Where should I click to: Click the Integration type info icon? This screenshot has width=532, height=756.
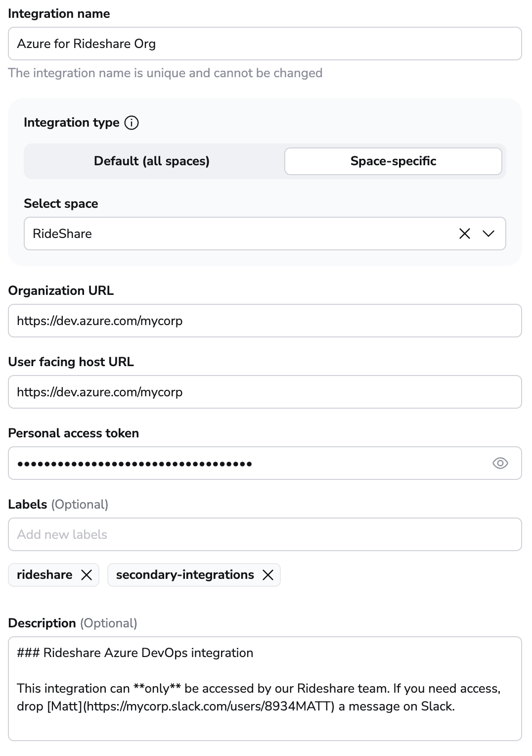pyautogui.click(x=132, y=123)
